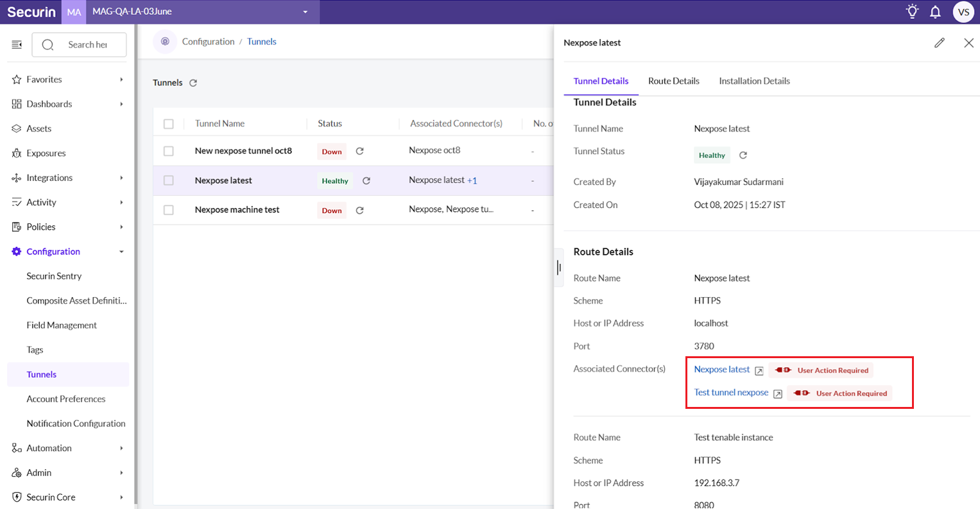Click the panel resize handle bar
Screen dimensions: 980x509
[x=559, y=268]
